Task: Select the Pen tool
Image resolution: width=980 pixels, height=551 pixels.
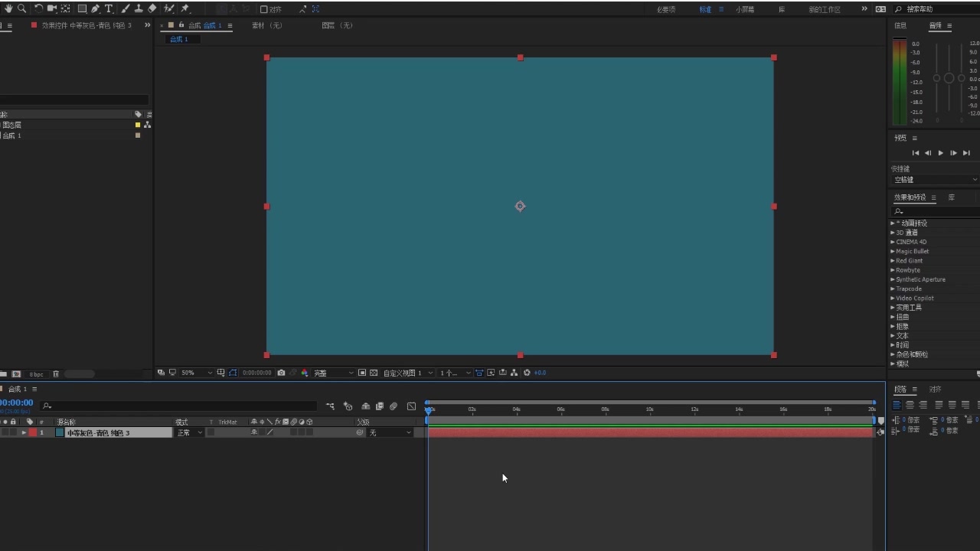Action: [x=95, y=8]
